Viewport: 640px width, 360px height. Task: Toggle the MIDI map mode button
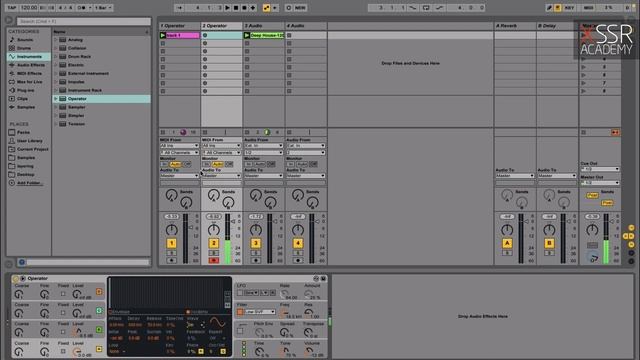(588, 8)
